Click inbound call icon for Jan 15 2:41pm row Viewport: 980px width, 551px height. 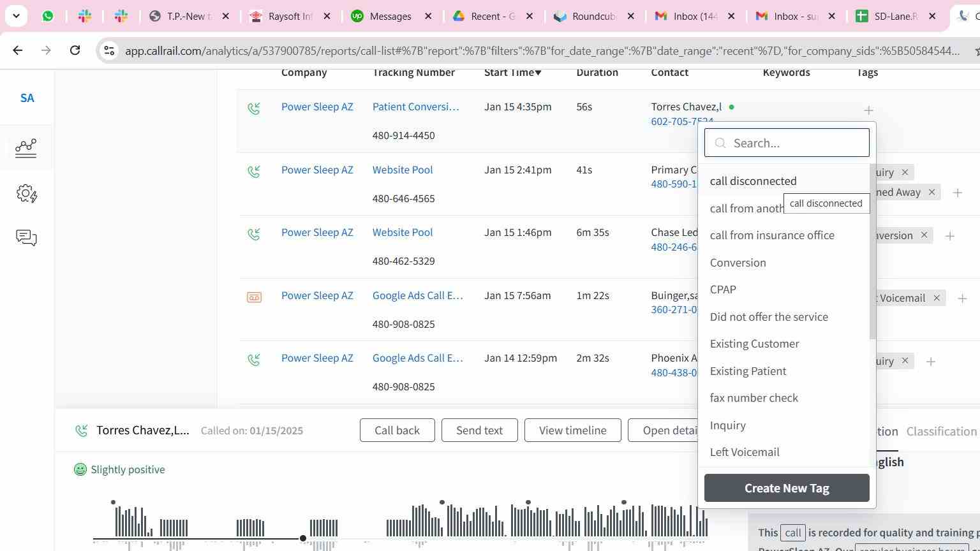(254, 172)
